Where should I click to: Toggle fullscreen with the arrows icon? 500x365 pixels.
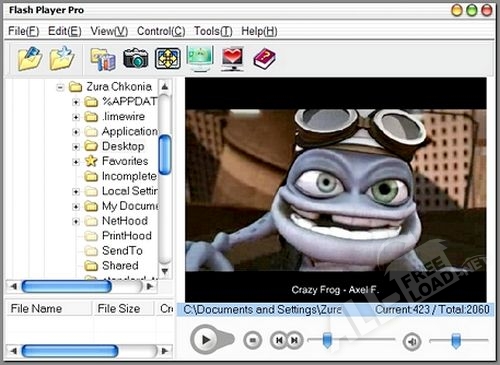tap(168, 58)
